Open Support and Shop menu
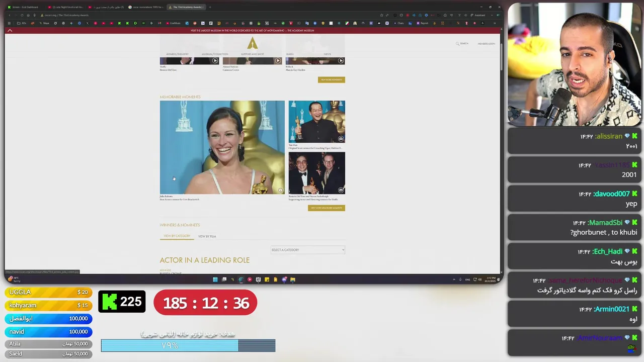The image size is (644, 362). click(252, 54)
